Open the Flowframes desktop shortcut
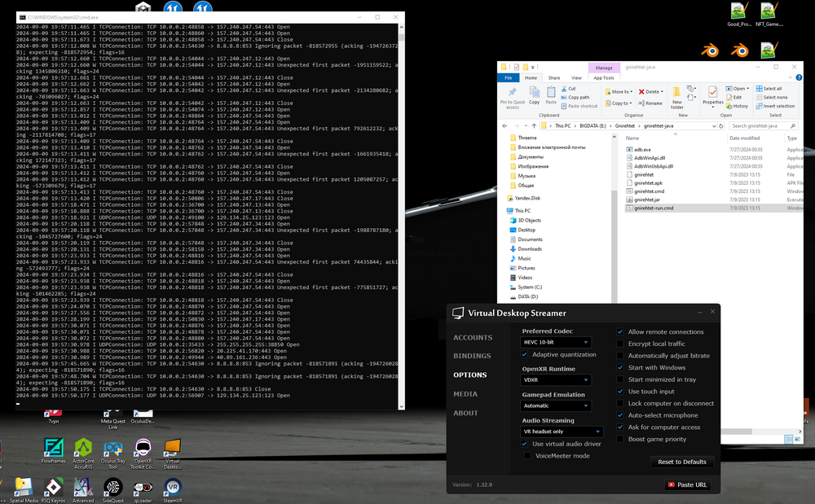The width and height of the screenshot is (815, 504). (x=54, y=447)
